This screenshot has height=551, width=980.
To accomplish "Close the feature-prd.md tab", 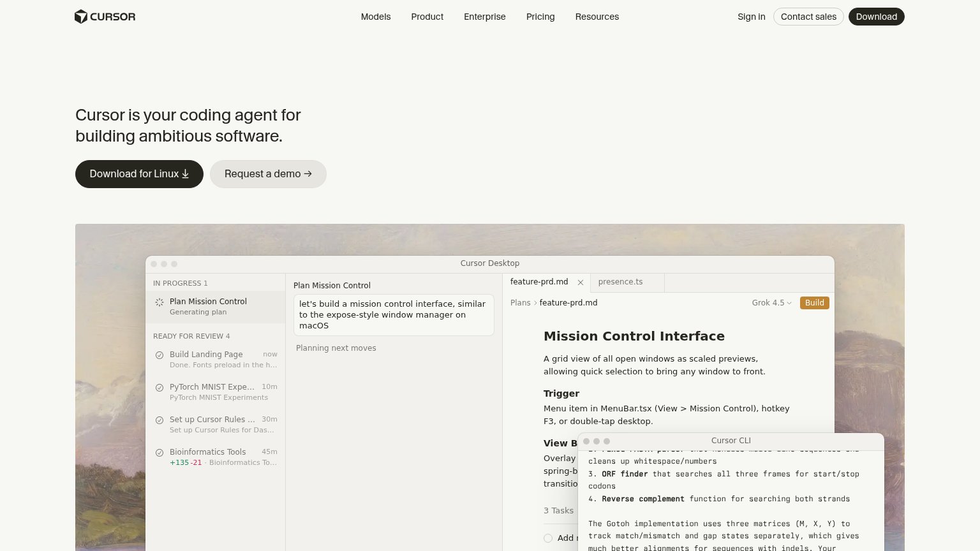I will (x=581, y=283).
